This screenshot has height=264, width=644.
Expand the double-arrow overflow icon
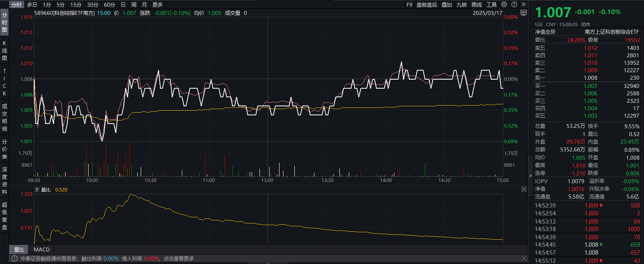pyautogui.click(x=523, y=4)
